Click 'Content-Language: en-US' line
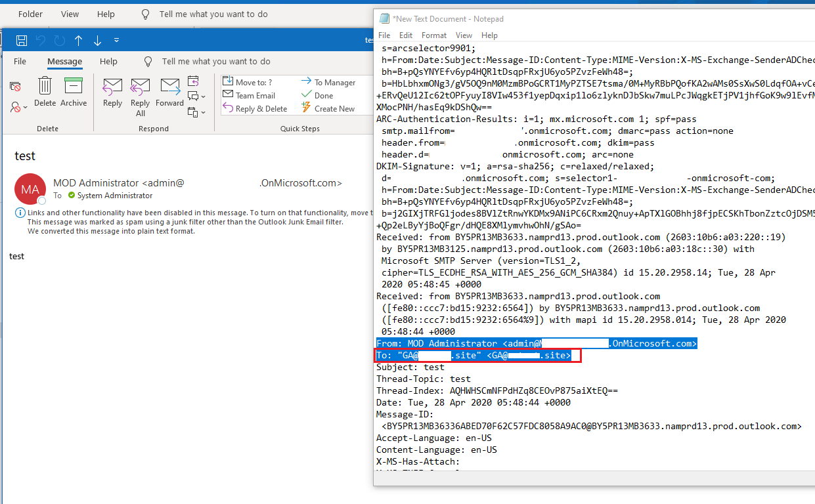 pos(437,450)
